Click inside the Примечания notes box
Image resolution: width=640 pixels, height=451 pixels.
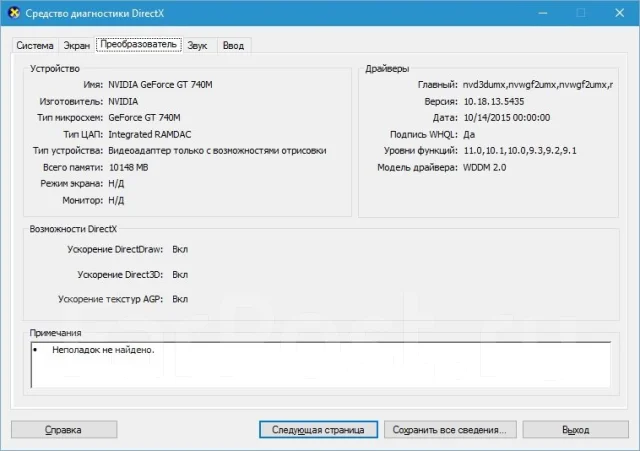coord(321,365)
